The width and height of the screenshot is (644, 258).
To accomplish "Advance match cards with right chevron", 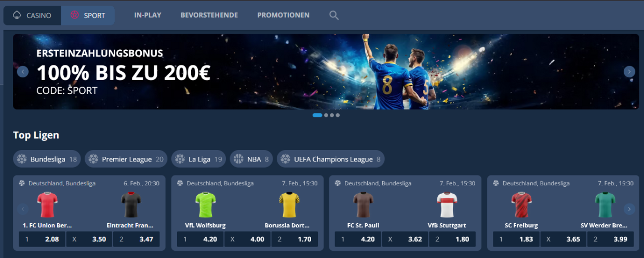I will (x=629, y=209).
